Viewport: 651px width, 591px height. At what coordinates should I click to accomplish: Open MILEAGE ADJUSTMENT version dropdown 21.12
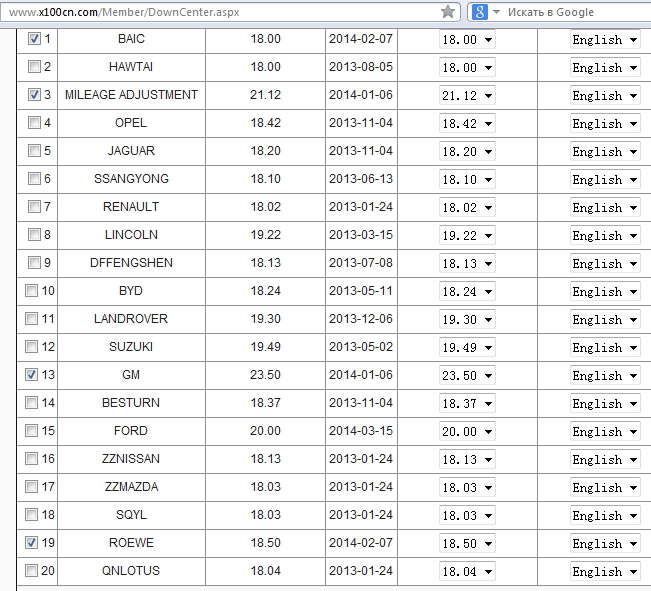[467, 96]
